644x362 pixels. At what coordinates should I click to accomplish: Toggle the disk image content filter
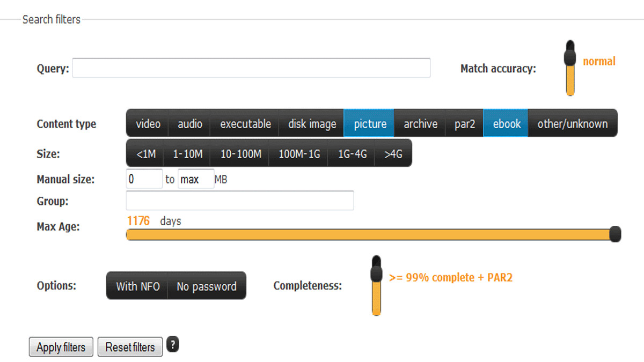(x=312, y=124)
